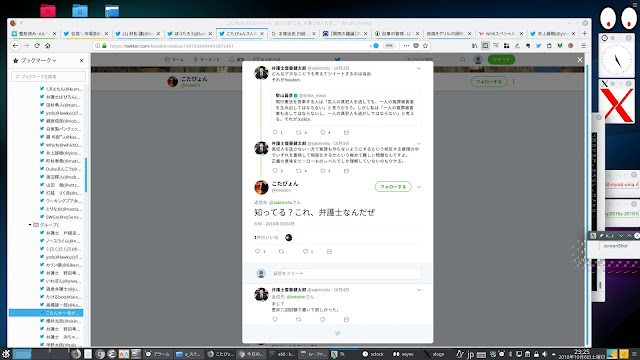Open モーメント in the Twitter navigation
The image size is (640, 360).
pos(207,60)
